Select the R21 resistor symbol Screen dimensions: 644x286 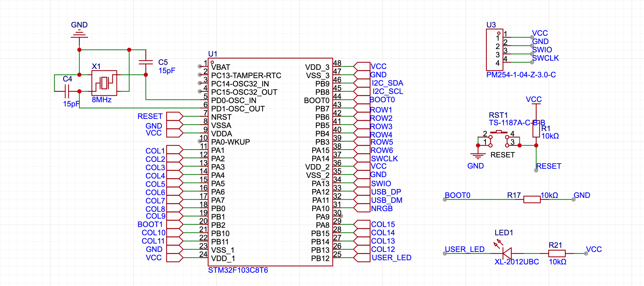(x=557, y=253)
